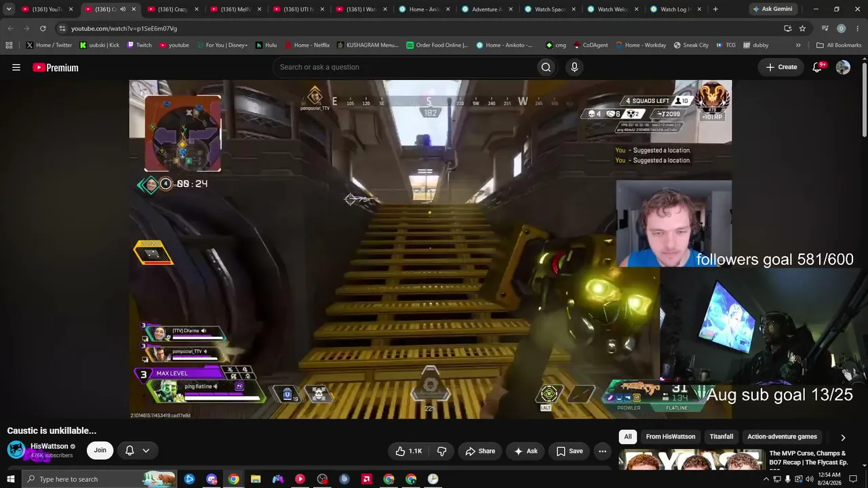The width and height of the screenshot is (868, 488).
Task: Select the "Action-adventure games" filter chip
Action: click(x=782, y=436)
